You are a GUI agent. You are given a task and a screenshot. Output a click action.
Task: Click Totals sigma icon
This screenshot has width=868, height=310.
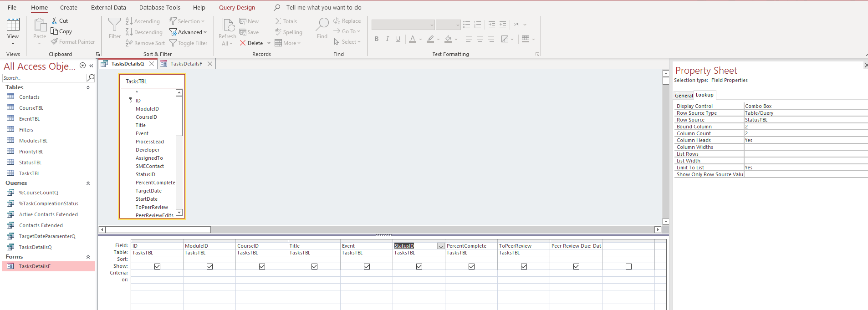click(278, 21)
